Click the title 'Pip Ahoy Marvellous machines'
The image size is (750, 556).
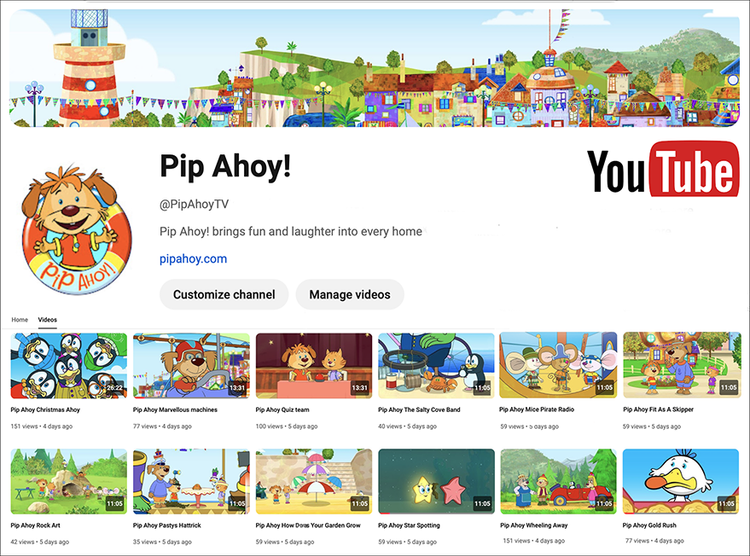tap(175, 410)
